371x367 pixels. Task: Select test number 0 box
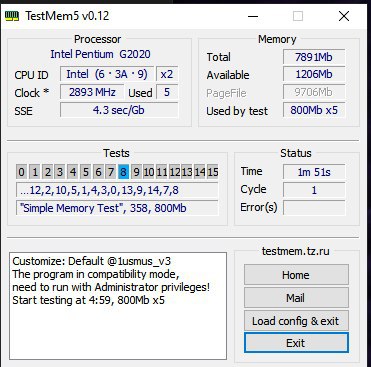point(21,172)
